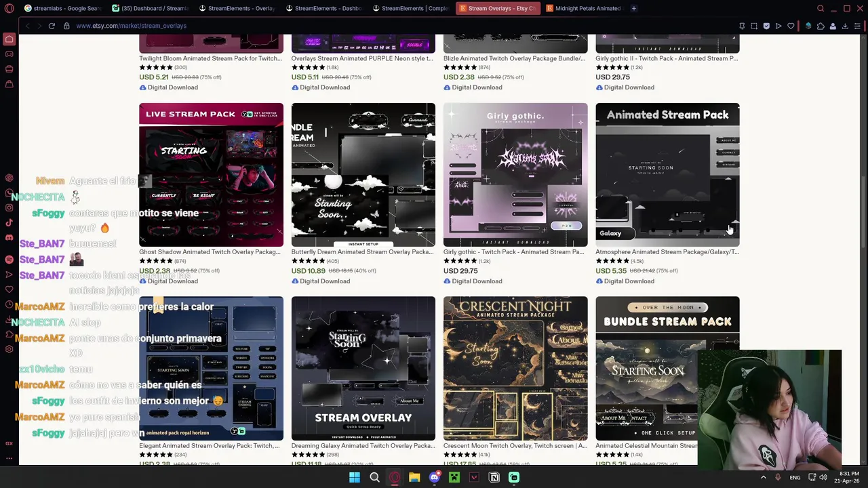Open Instagram in the Opera sidebar

coord(9,207)
